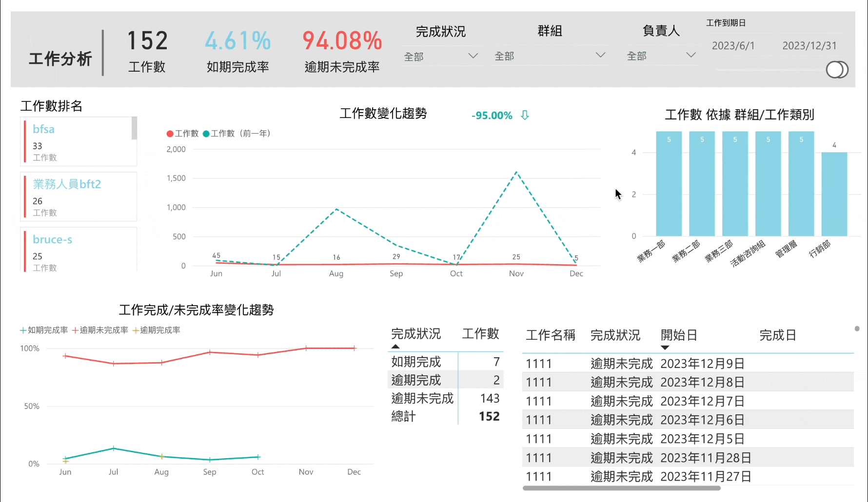Click the detail table vertical scroll handle
The image size is (868, 502).
click(x=857, y=329)
